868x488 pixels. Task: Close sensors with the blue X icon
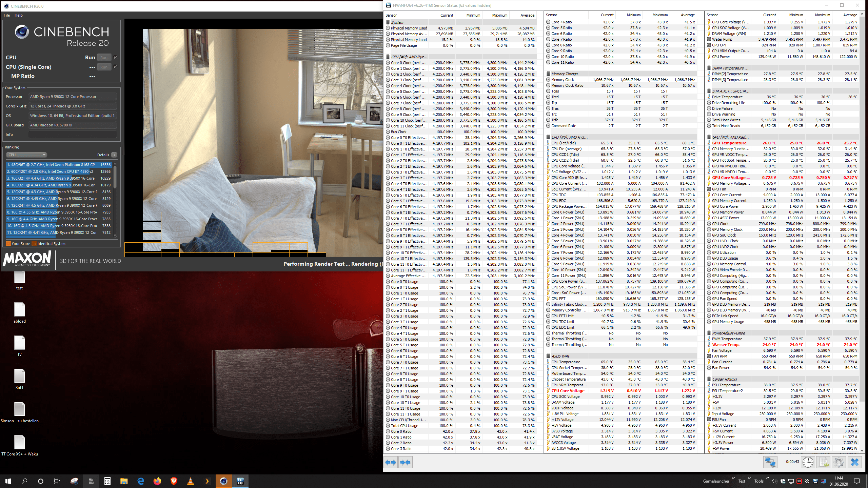pos(854,462)
